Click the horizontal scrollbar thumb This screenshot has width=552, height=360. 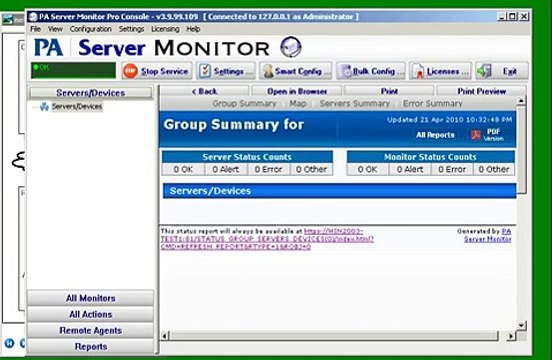[x=334, y=336]
